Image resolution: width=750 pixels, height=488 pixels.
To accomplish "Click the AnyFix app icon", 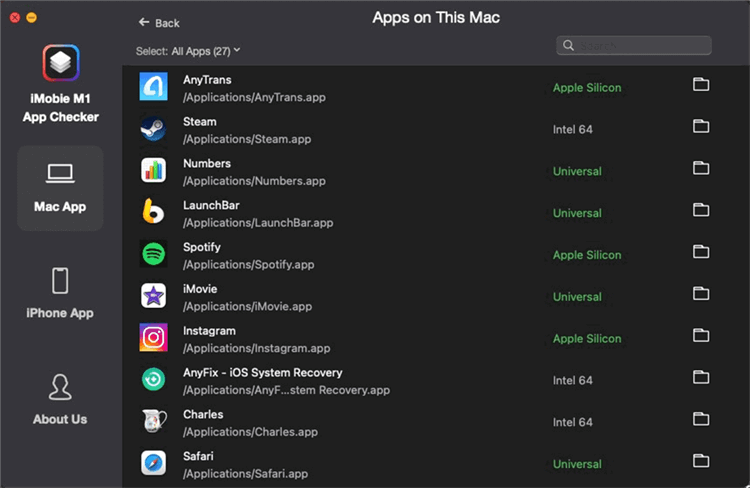I will (154, 379).
